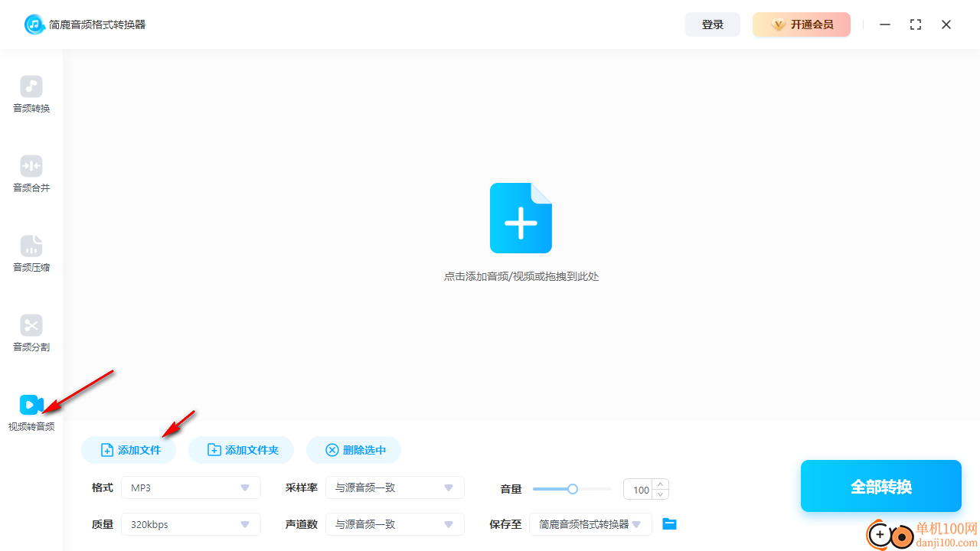Click the 音量 volume slider handle
This screenshot has width=980, height=551.
(x=572, y=489)
